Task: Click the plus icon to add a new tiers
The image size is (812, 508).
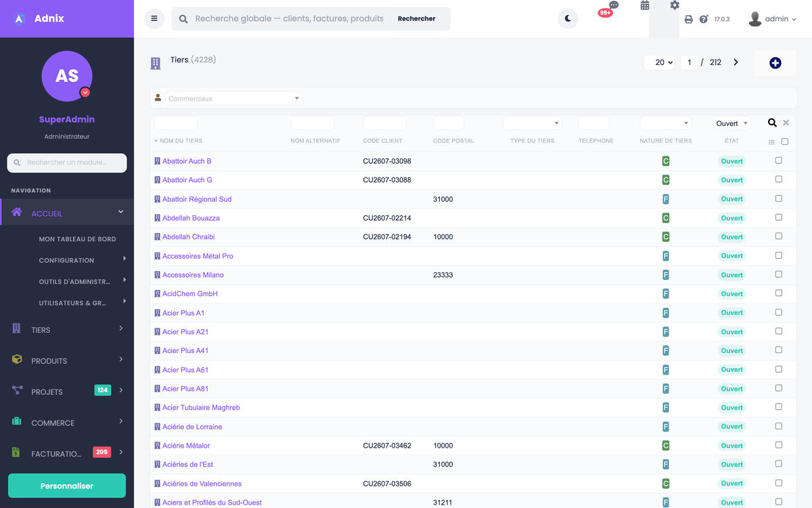Action: [775, 63]
